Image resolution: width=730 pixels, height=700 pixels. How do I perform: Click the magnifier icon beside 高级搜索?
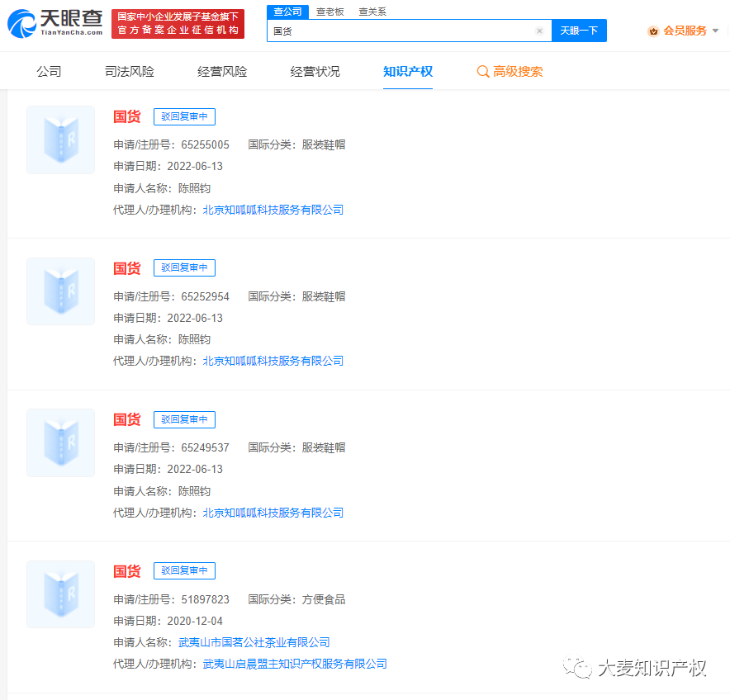click(x=483, y=72)
